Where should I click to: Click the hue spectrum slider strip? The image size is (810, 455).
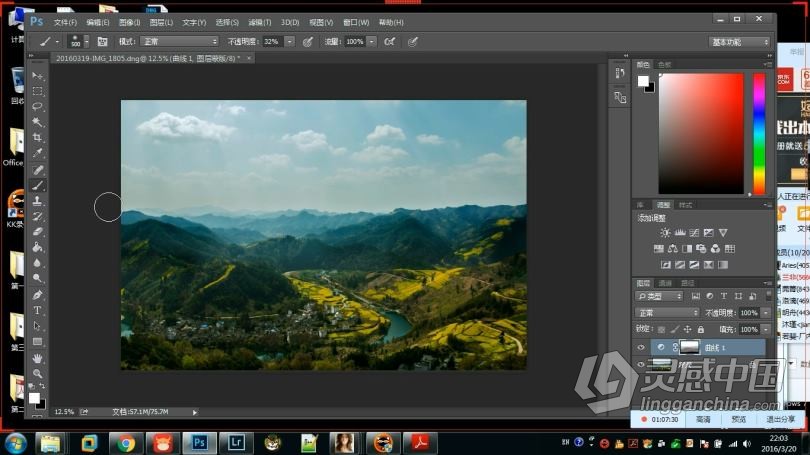tap(759, 134)
